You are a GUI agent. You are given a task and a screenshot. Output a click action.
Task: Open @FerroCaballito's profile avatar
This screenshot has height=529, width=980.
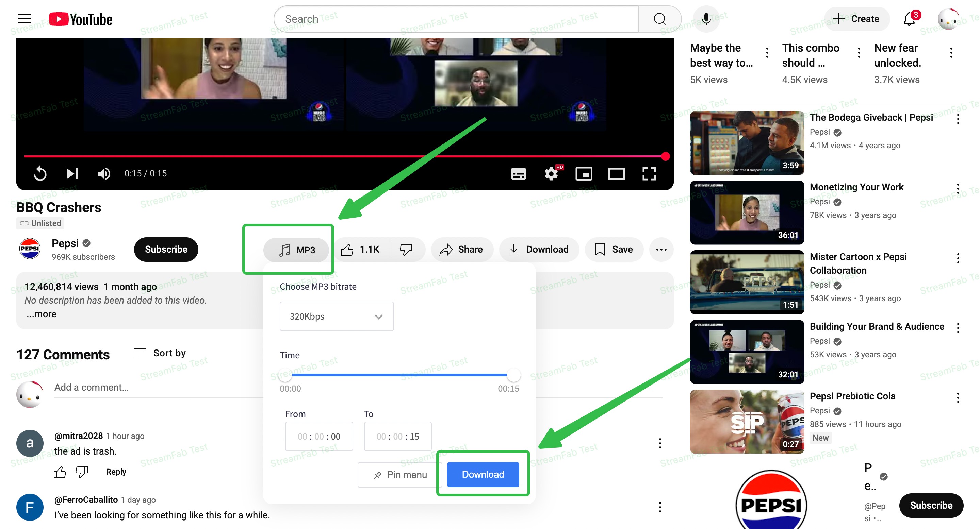pyautogui.click(x=30, y=507)
